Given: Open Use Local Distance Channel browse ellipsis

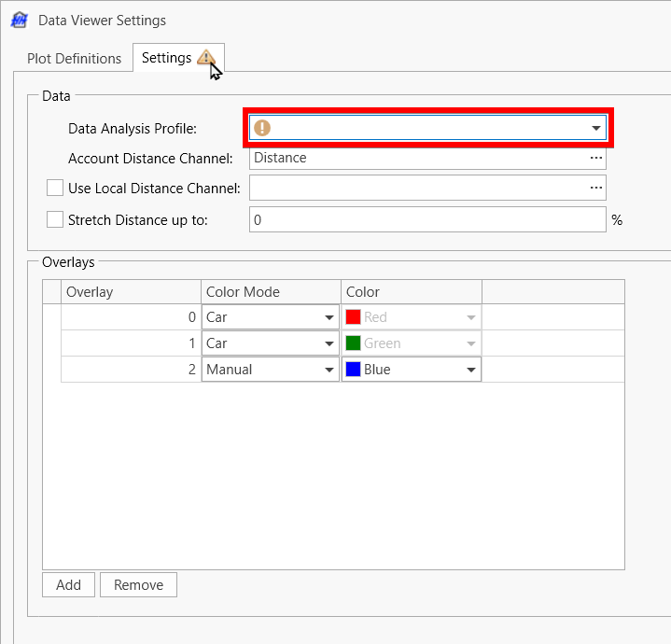Looking at the screenshot, I should coord(595,189).
